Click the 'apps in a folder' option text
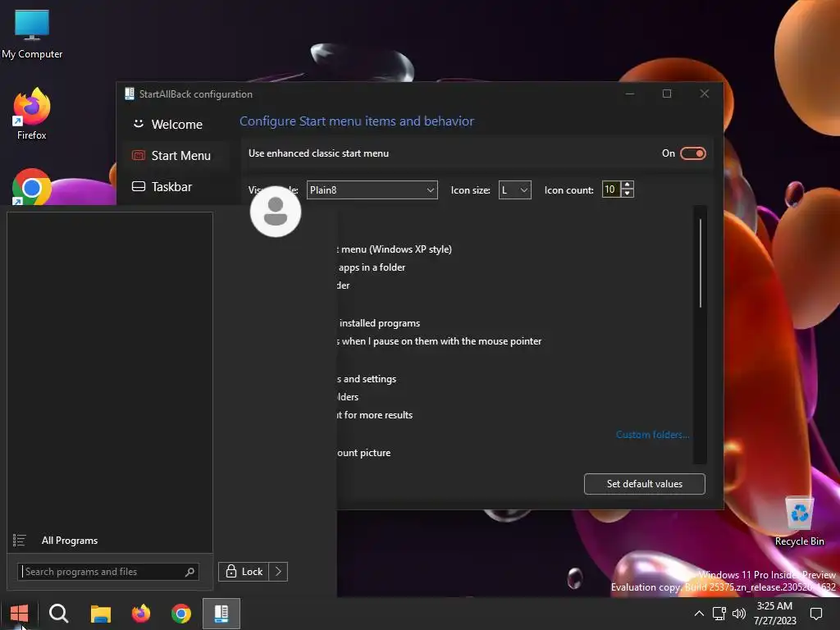 click(x=372, y=267)
